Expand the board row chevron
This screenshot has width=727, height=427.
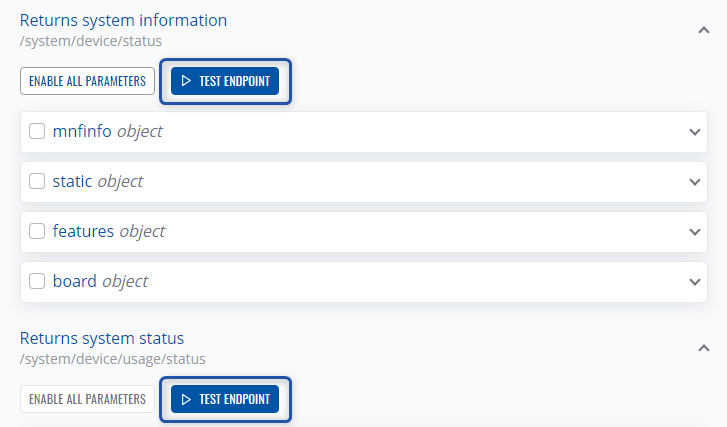tap(695, 282)
